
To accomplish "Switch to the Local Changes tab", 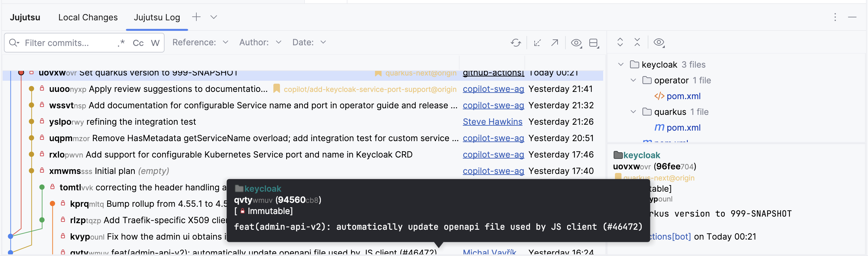I will click(88, 17).
